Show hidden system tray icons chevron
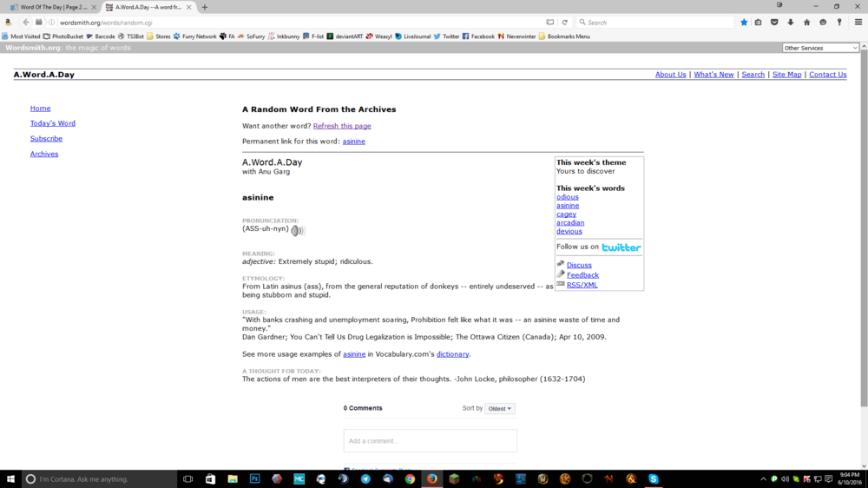Viewport: 868px width, 488px height. coord(763,479)
